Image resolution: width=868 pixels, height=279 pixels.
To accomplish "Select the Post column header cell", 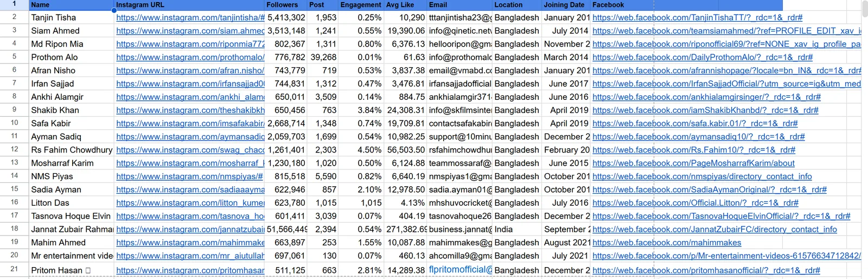I will pos(323,5).
